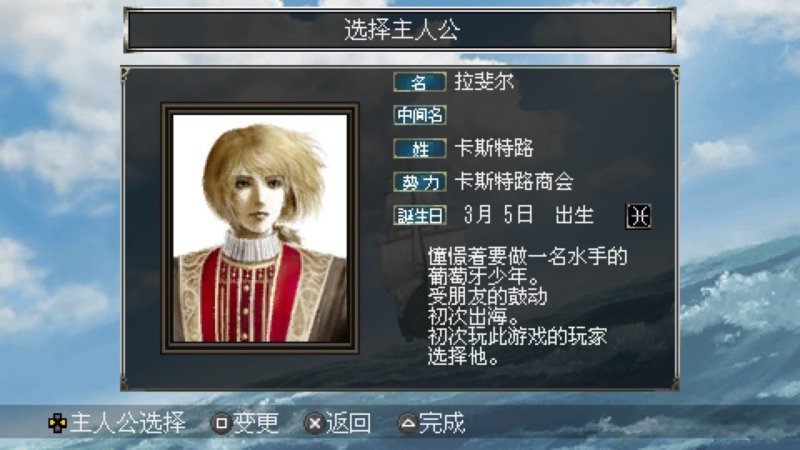
Task: Select the 誕生日 label tag
Action: point(419,215)
